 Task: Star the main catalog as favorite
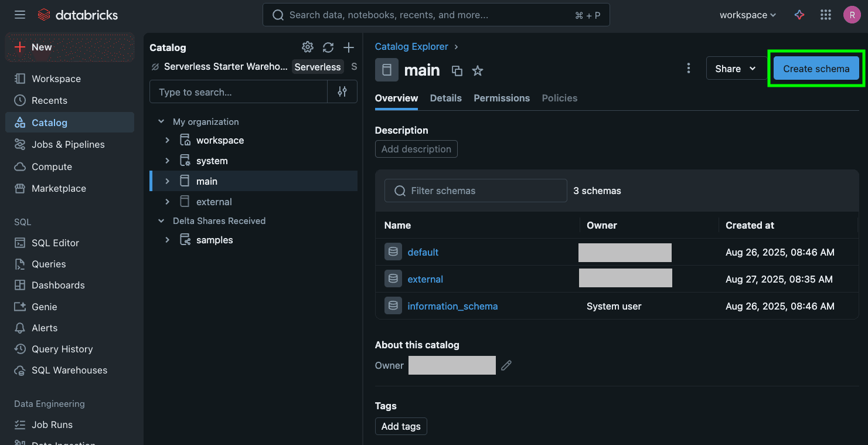point(478,71)
